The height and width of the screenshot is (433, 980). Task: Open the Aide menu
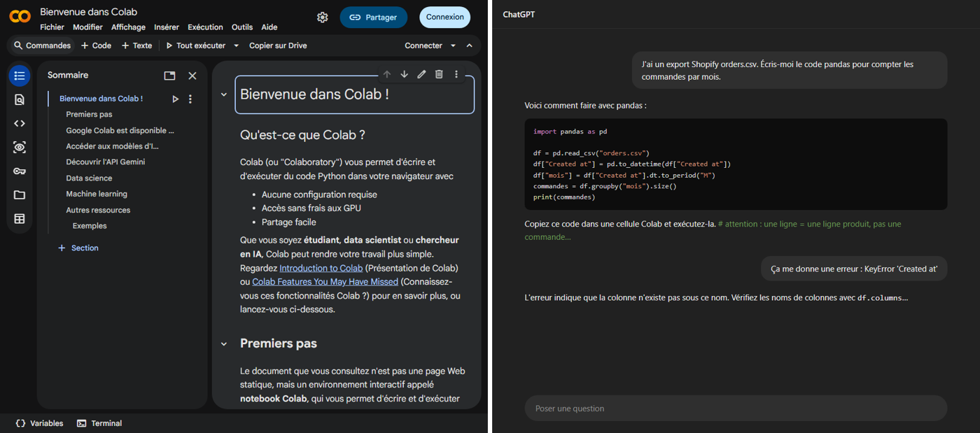pyautogui.click(x=269, y=27)
